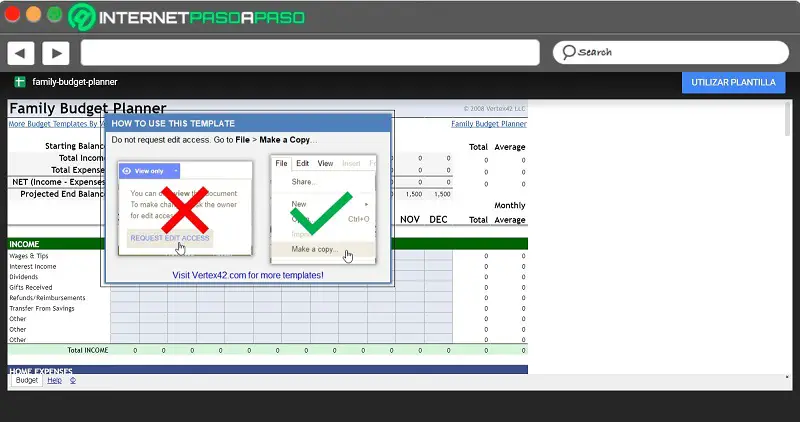The height and width of the screenshot is (422, 800).
Task: Click the © 2008 Vertex42 LLC copyright text
Action: (494, 109)
